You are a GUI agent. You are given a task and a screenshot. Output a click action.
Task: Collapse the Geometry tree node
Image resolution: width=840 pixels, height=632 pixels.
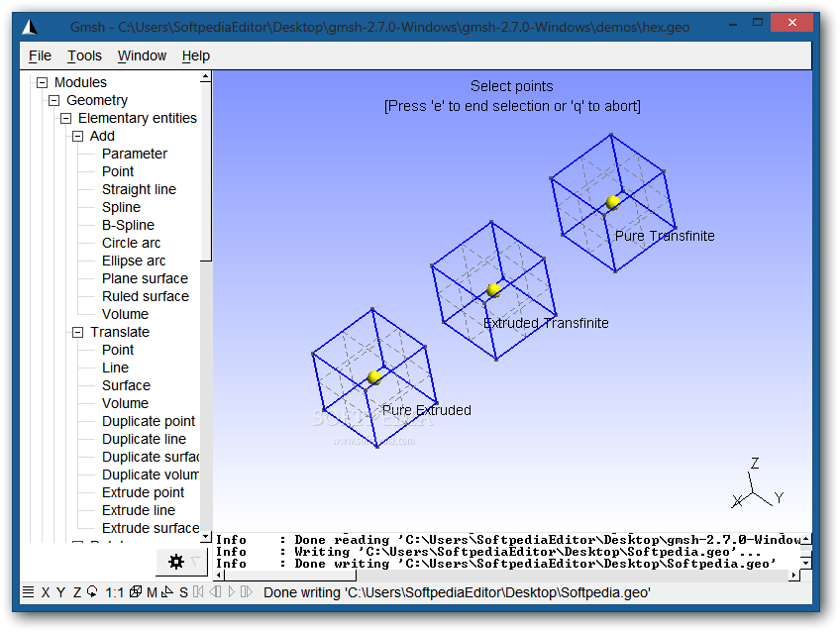[x=53, y=100]
